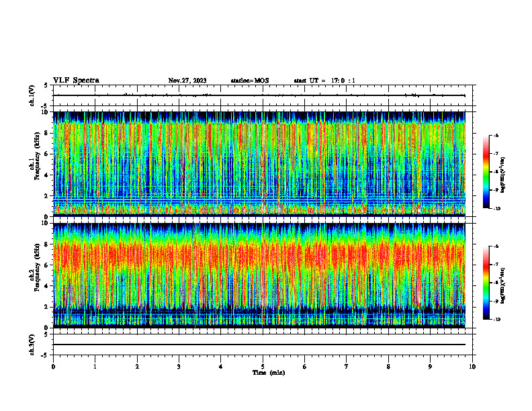Click the "4" kHz tick on ch.2 axis
Image resolution: width=532 pixels, height=411 pixels.
tap(46, 286)
